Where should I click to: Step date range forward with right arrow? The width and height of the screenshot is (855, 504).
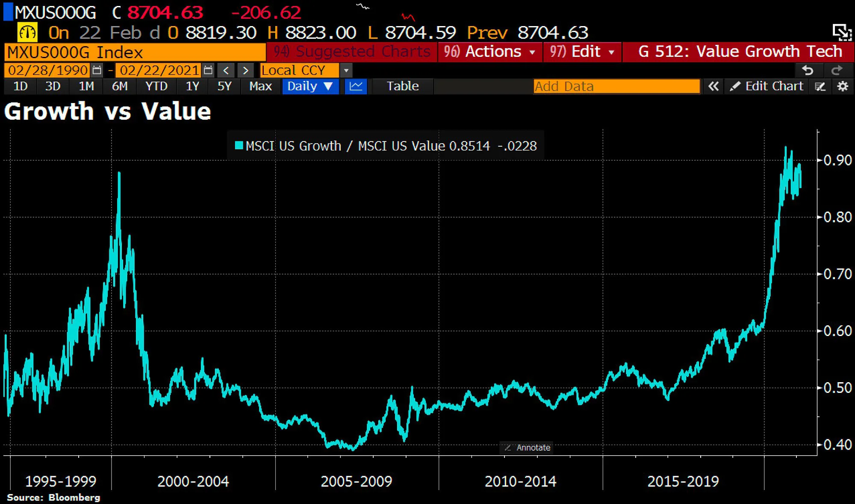coord(245,70)
